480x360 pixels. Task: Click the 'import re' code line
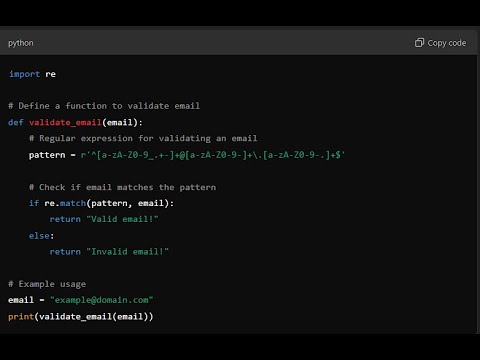point(32,74)
